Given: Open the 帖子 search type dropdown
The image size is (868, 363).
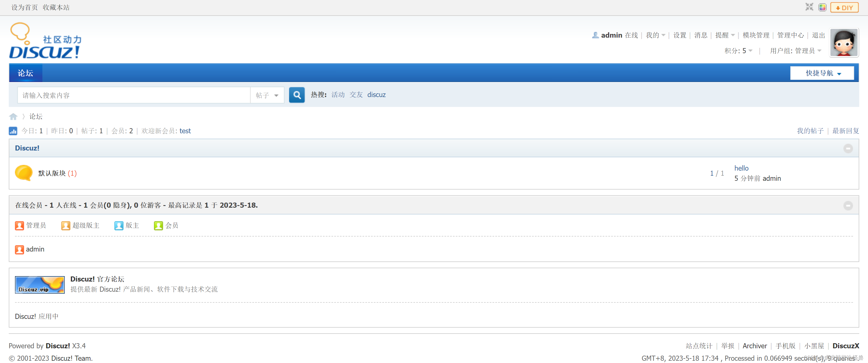Looking at the screenshot, I should click(267, 95).
